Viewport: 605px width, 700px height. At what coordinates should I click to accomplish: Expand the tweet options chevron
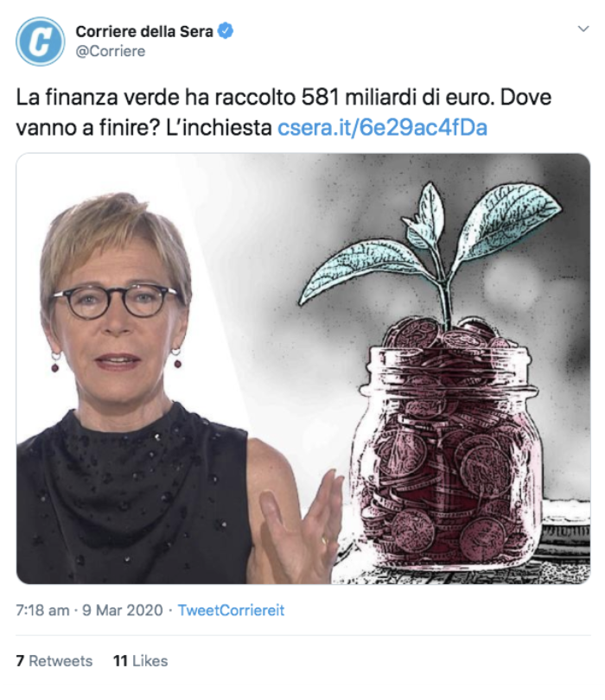coord(583,29)
